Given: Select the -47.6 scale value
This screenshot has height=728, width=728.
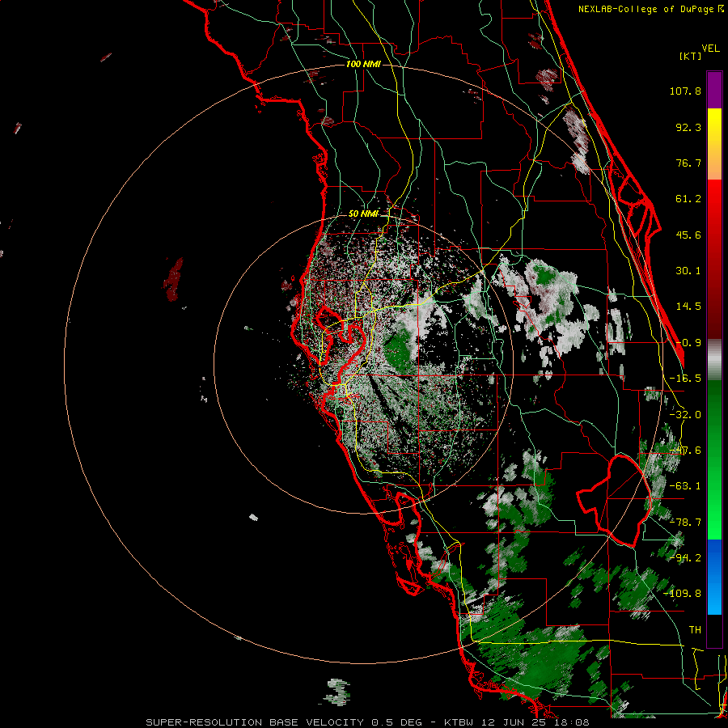Looking at the screenshot, I should [685, 451].
